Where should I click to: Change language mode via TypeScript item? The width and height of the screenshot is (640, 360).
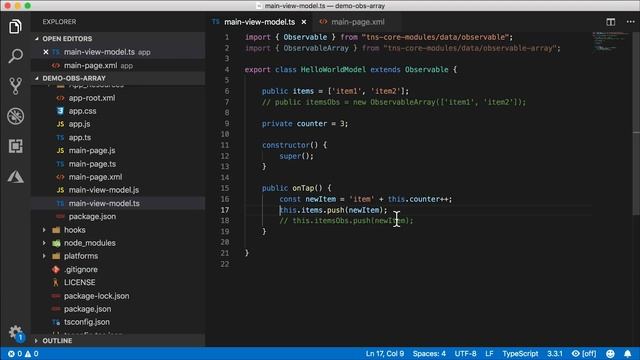point(520,354)
